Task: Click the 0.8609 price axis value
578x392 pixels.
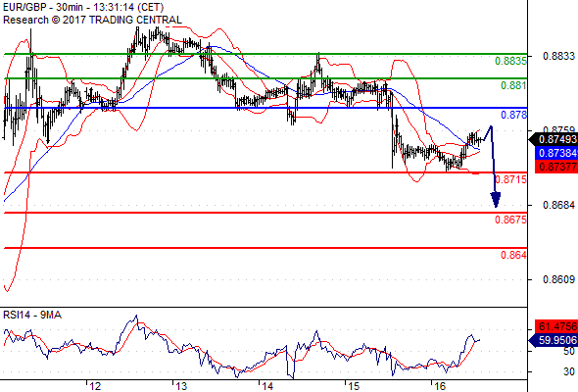Action: coord(558,279)
